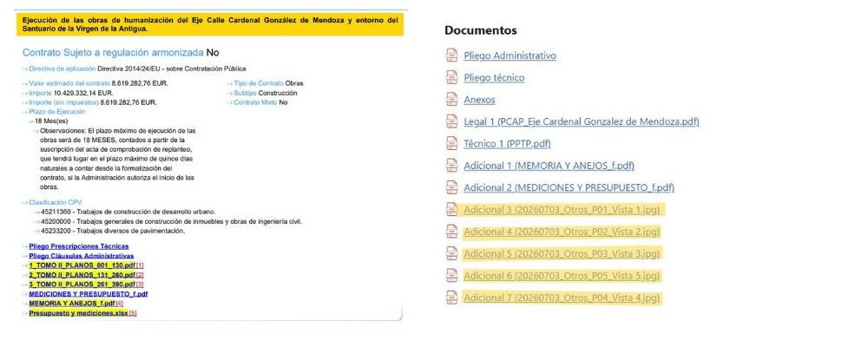The width and height of the screenshot is (868, 340).
Task: Open the Técnico 1 (PPTP.pdf) link
Action: point(507,144)
